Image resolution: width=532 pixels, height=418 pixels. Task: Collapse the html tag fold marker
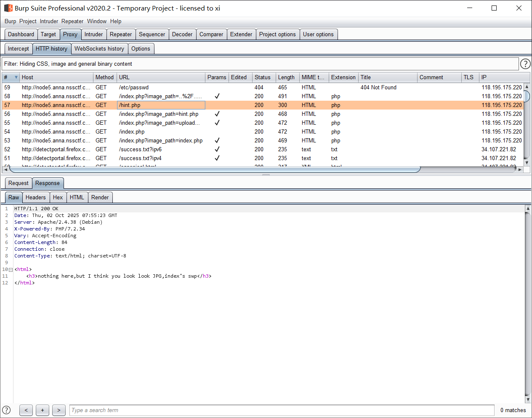click(11, 270)
